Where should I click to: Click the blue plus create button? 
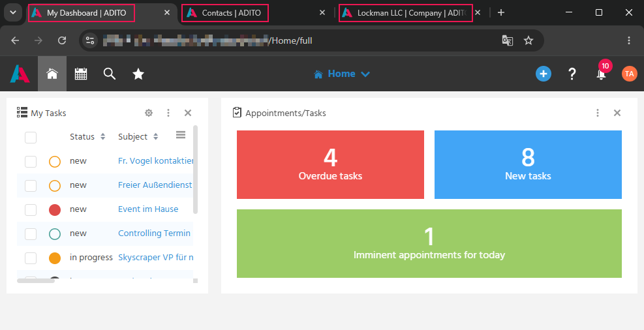(544, 74)
